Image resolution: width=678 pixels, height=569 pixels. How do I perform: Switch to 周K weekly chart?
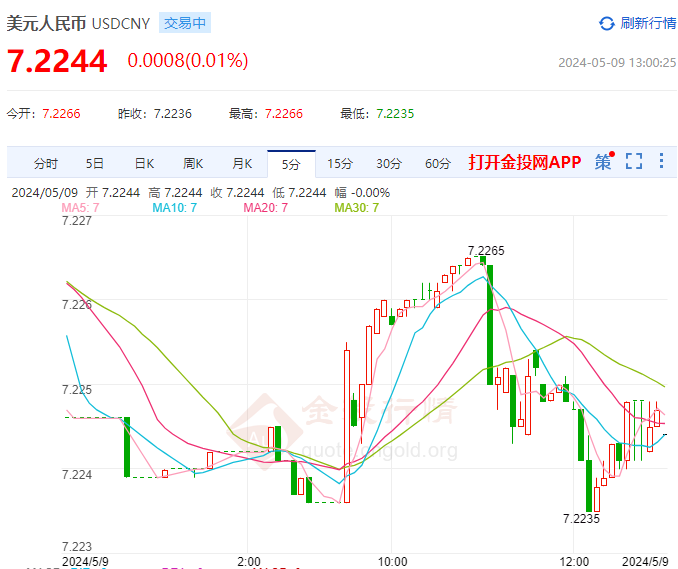point(193,163)
